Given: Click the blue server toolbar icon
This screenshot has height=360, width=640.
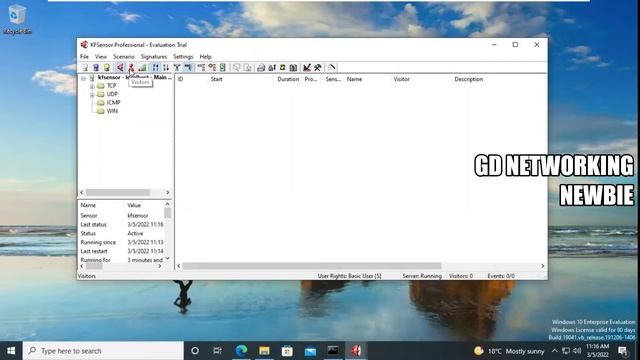Looking at the screenshot, I should pyautogui.click(x=96, y=67).
